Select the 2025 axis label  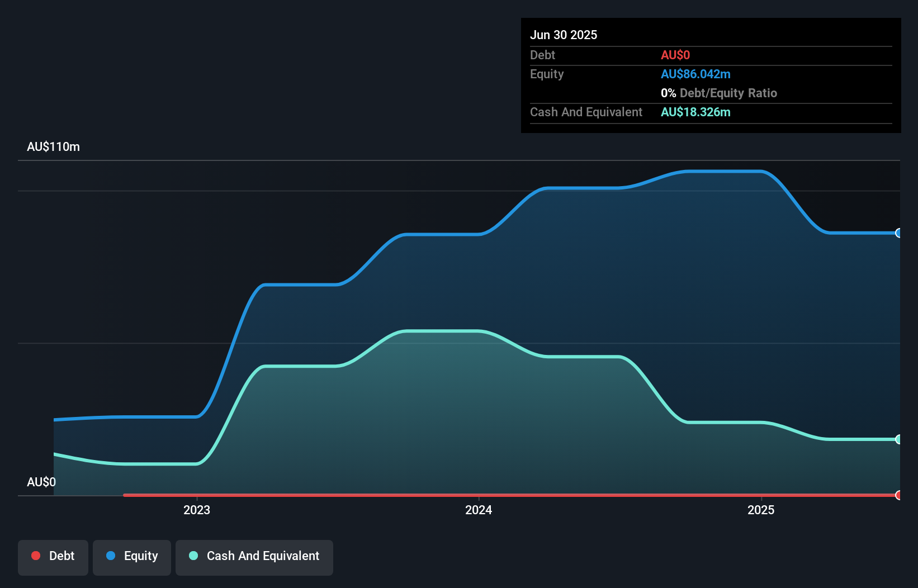coord(761,510)
